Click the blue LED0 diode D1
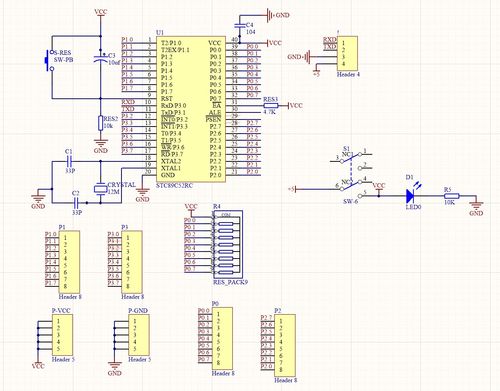Image resolution: width=500 pixels, height=391 pixels. 410,196
